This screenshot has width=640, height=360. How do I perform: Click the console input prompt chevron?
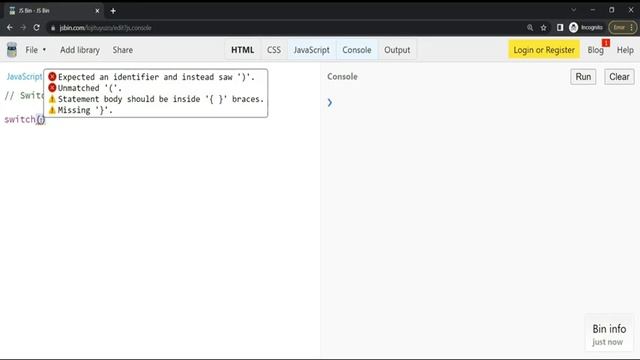pos(330,102)
